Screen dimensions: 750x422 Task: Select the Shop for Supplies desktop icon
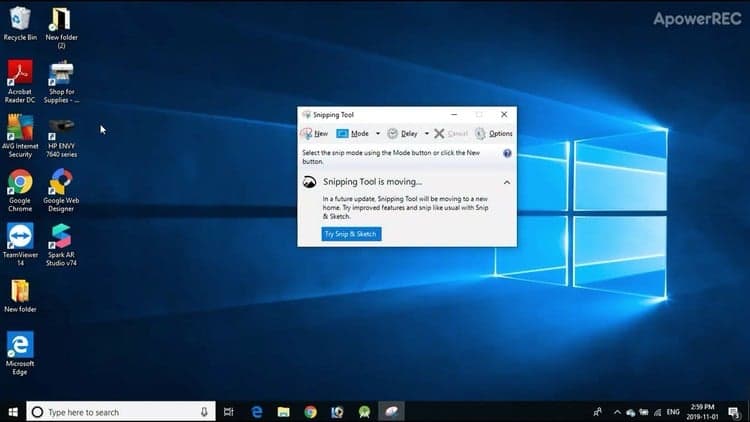coord(61,81)
